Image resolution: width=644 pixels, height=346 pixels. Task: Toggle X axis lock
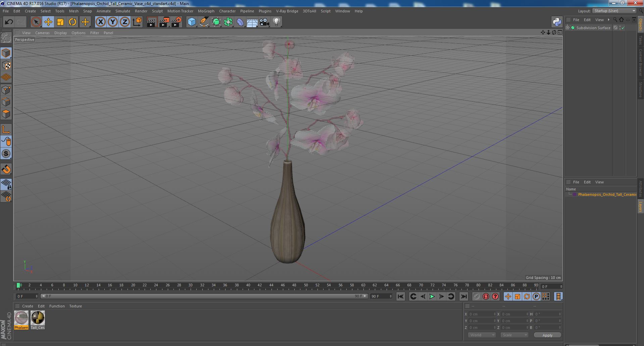pyautogui.click(x=100, y=22)
